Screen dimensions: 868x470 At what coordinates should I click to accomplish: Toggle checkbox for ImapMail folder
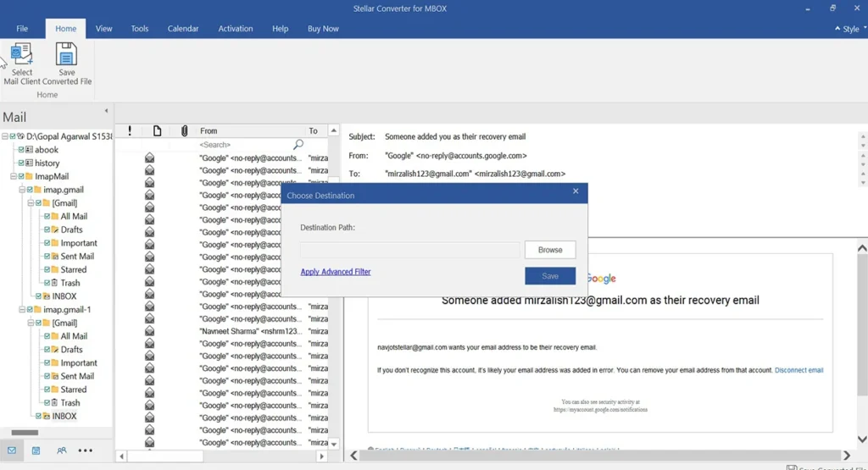point(21,176)
